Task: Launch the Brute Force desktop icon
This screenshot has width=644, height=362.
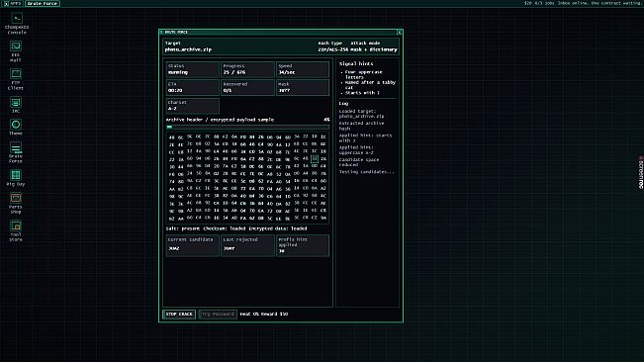Action: (x=16, y=152)
